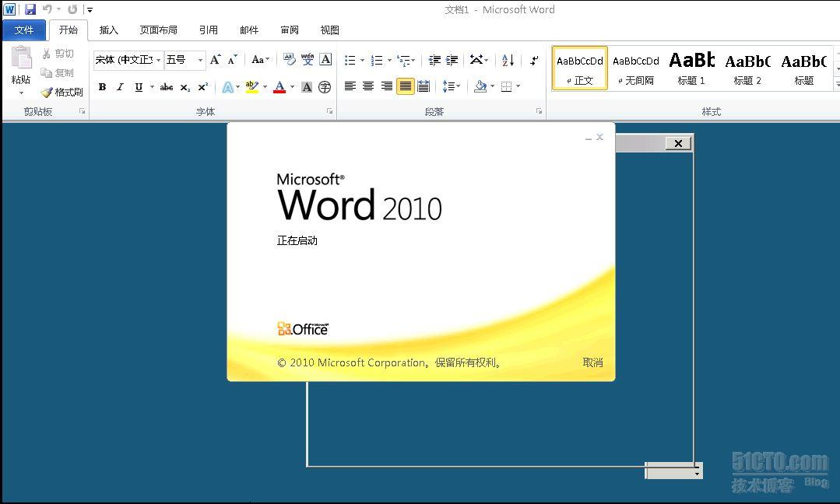Switch to the 插入 (Insert) tab
840x504 pixels.
point(109,30)
